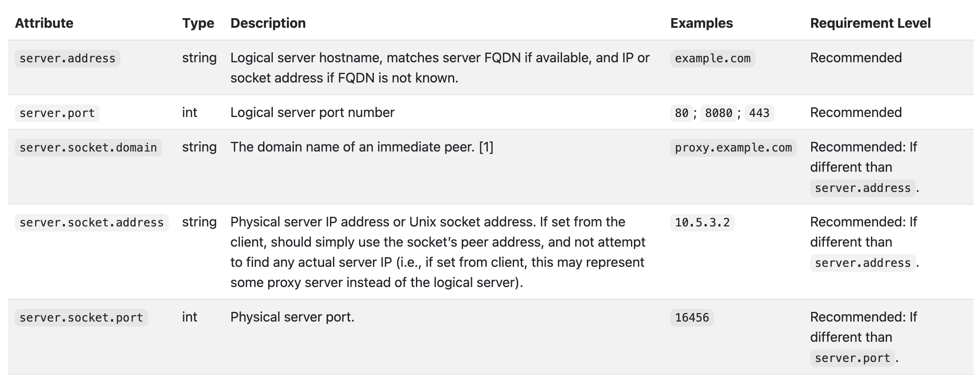Screen dimensions: 980x383
Task: Click server.port code in last row's requirement
Action: tap(852, 358)
